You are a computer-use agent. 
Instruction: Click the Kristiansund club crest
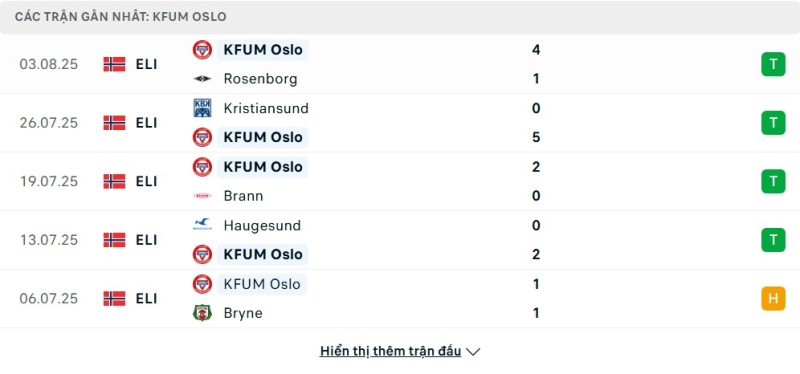(x=202, y=108)
